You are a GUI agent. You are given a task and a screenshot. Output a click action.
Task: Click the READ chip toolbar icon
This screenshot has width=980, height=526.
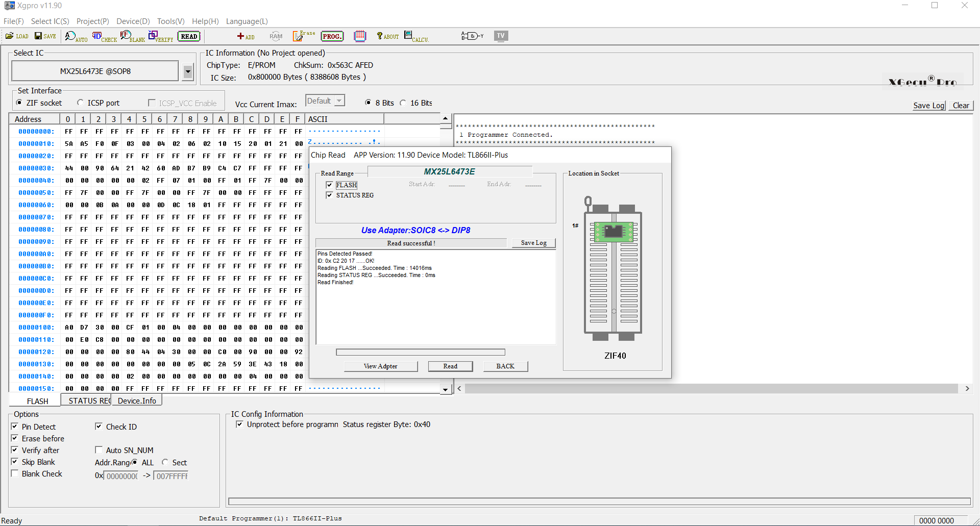click(189, 36)
